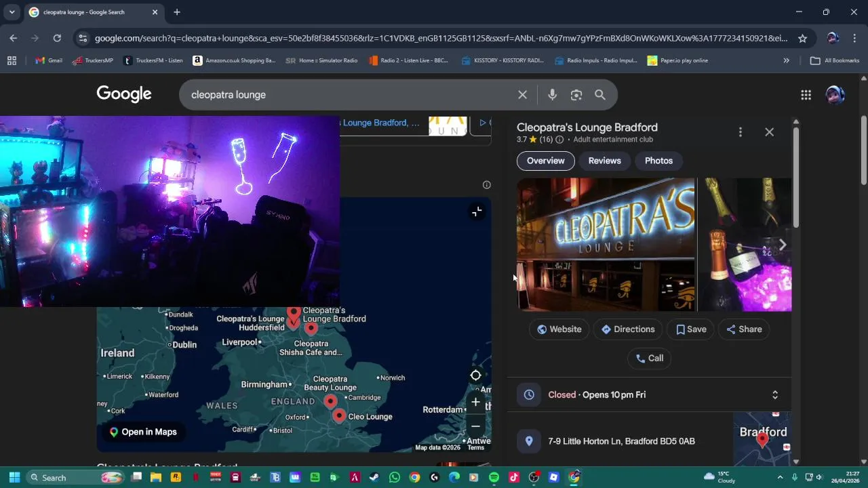
Task: Bookmark this page with the star icon
Action: pyautogui.click(x=802, y=39)
